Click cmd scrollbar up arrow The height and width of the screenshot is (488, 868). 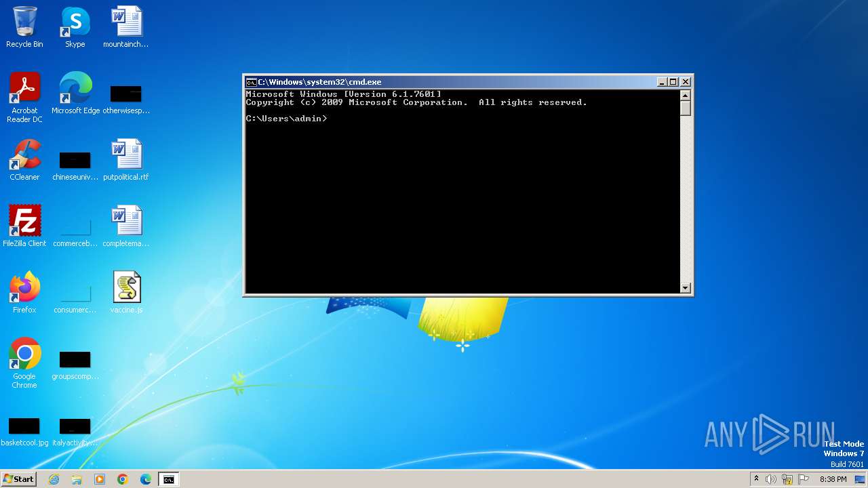[x=686, y=95]
